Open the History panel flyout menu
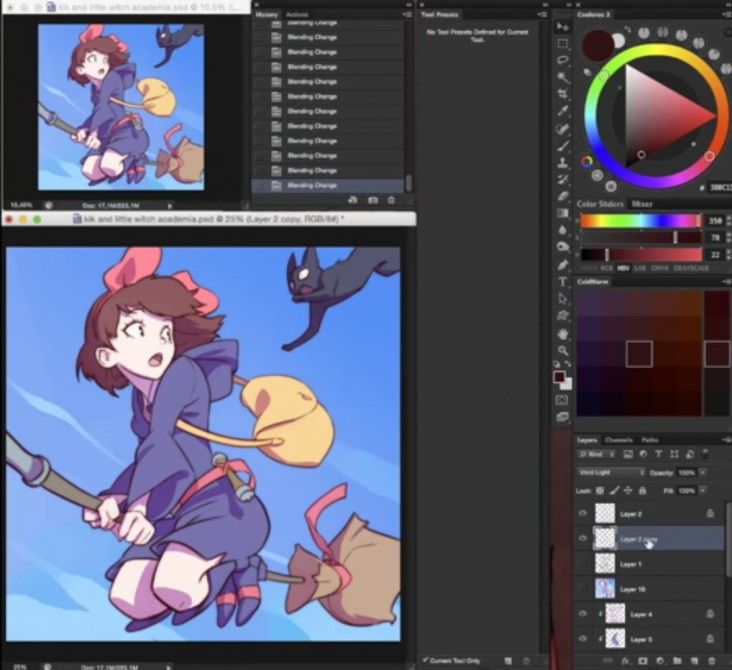Screen dimensions: 732x670 coord(407,14)
